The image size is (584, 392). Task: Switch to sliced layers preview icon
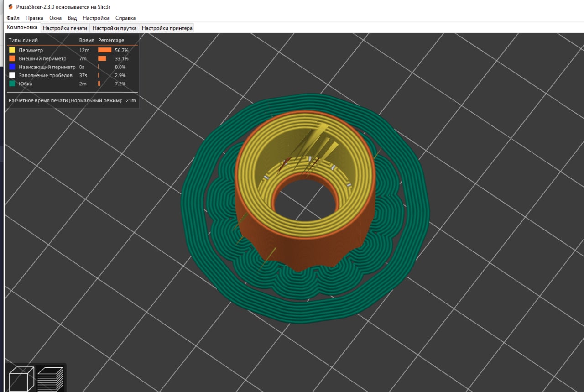[x=50, y=378]
